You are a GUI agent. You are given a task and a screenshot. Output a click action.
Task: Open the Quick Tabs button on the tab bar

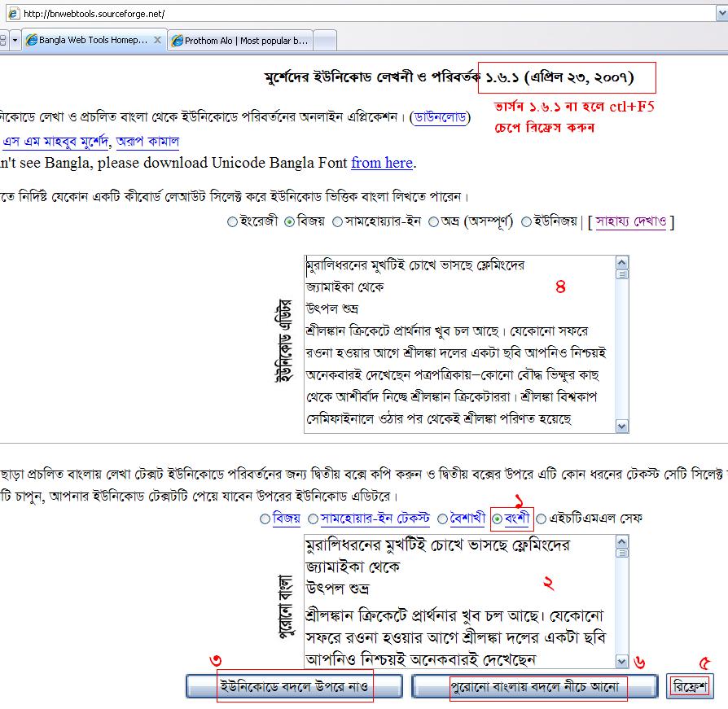[3, 41]
